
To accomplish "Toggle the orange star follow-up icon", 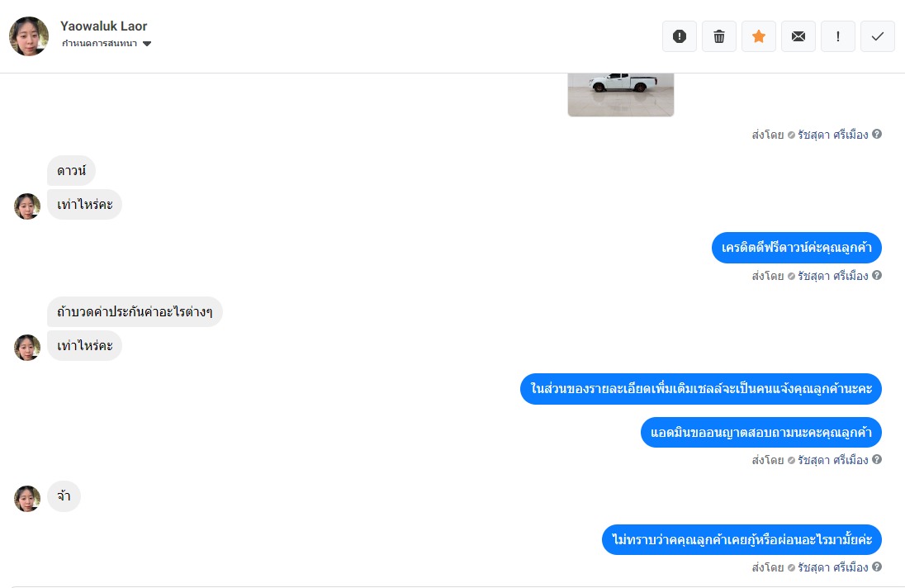I will pyautogui.click(x=758, y=36).
